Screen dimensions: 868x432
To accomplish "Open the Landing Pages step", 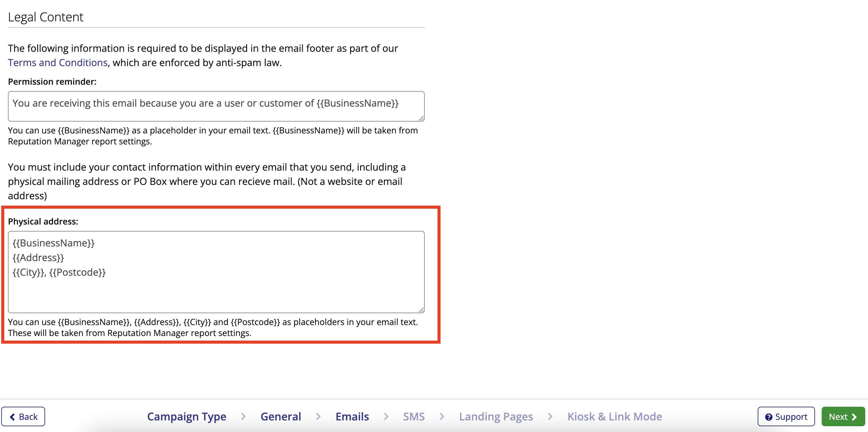I will tap(496, 416).
